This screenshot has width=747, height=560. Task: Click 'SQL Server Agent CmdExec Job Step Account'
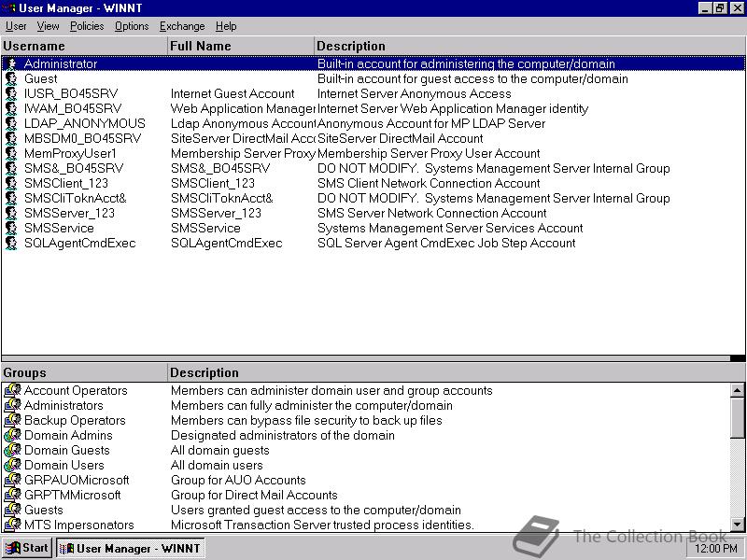446,243
